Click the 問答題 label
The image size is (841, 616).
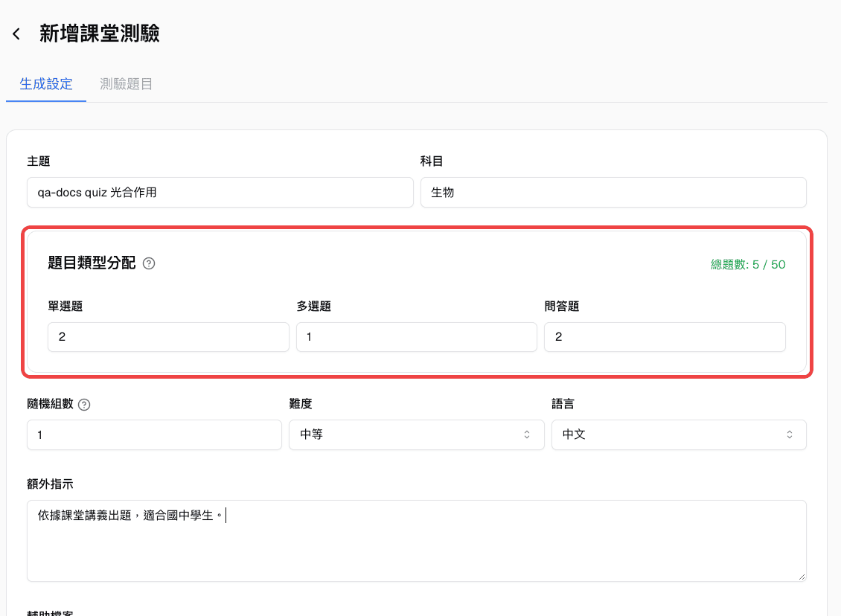tap(562, 306)
